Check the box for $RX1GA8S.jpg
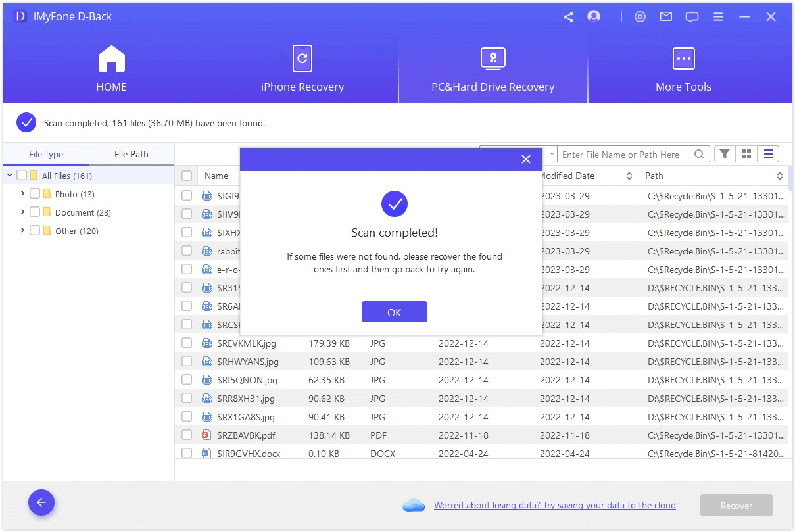The height and width of the screenshot is (532, 795). pos(187,417)
